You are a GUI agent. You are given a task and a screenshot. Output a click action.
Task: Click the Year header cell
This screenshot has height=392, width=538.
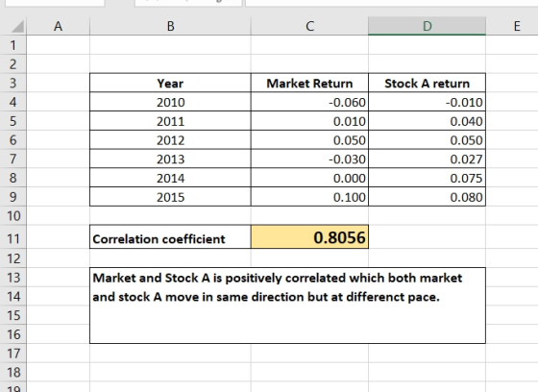tap(170, 83)
